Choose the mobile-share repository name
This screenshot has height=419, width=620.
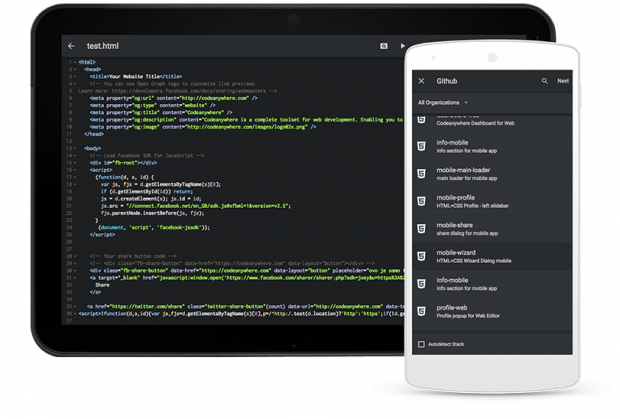(x=454, y=225)
